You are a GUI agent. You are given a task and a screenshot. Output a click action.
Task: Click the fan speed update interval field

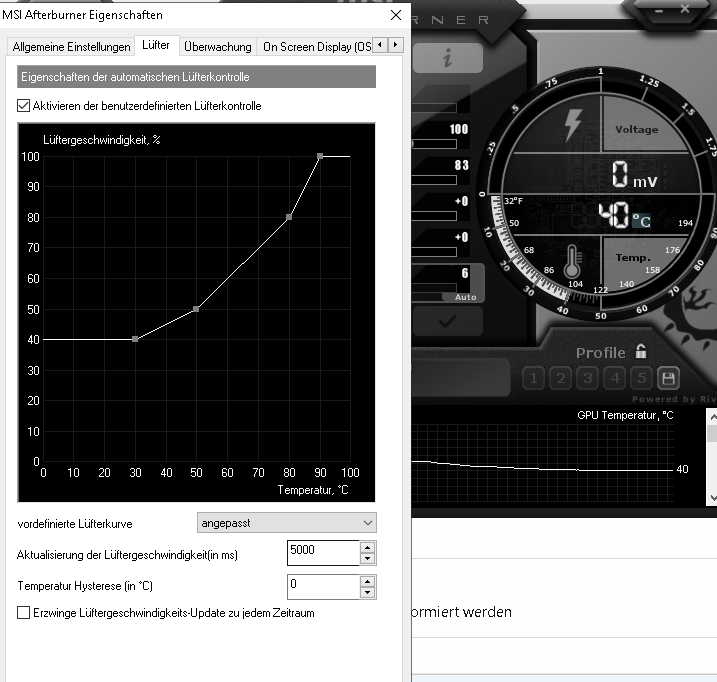coord(323,553)
